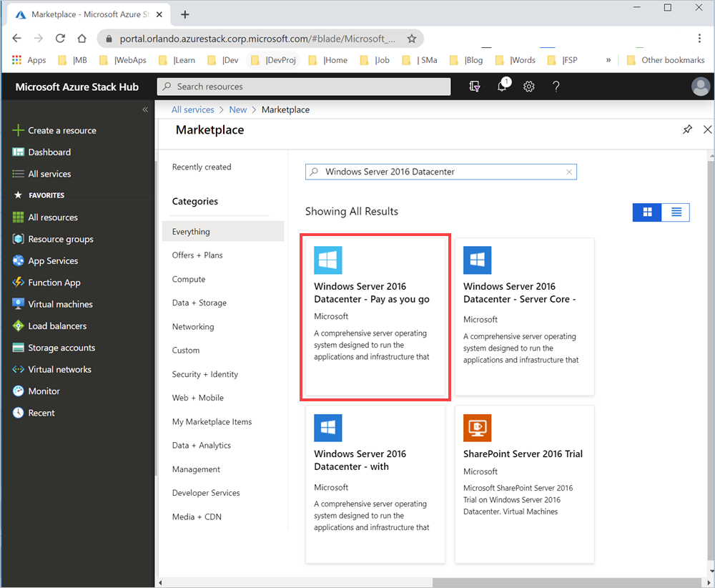This screenshot has height=588, width=715.
Task: Open All services from the breadcrumb
Action: pyautogui.click(x=192, y=109)
